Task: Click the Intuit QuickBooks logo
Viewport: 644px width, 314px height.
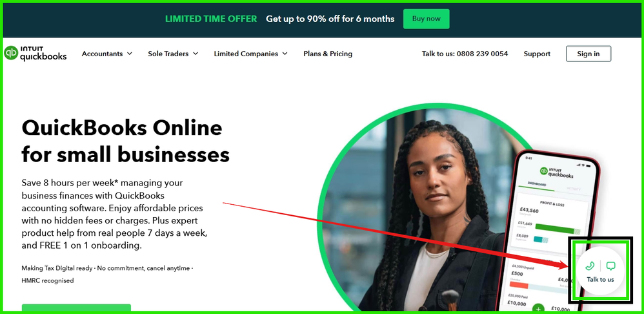Action: (x=35, y=54)
